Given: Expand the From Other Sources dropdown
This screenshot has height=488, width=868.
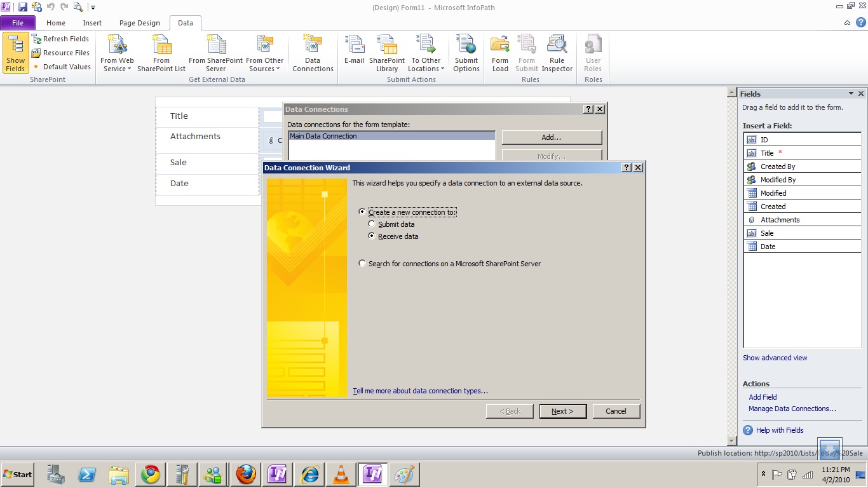Looking at the screenshot, I should [x=264, y=65].
